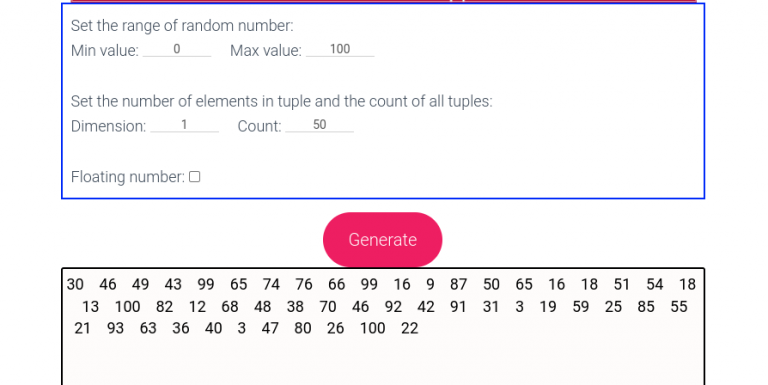The width and height of the screenshot is (768, 385).
Task: Click the "Max value:" label
Action: click(x=266, y=50)
